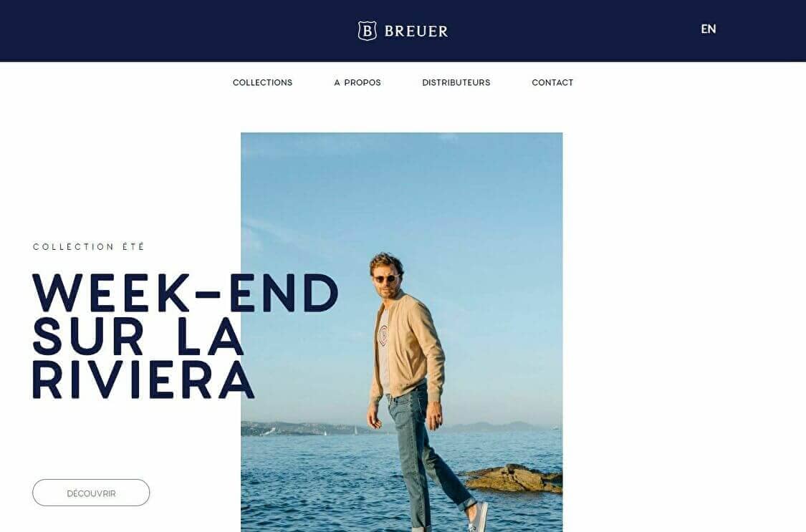
Task: Click the distant coastline in the photo
Action: click(308, 428)
